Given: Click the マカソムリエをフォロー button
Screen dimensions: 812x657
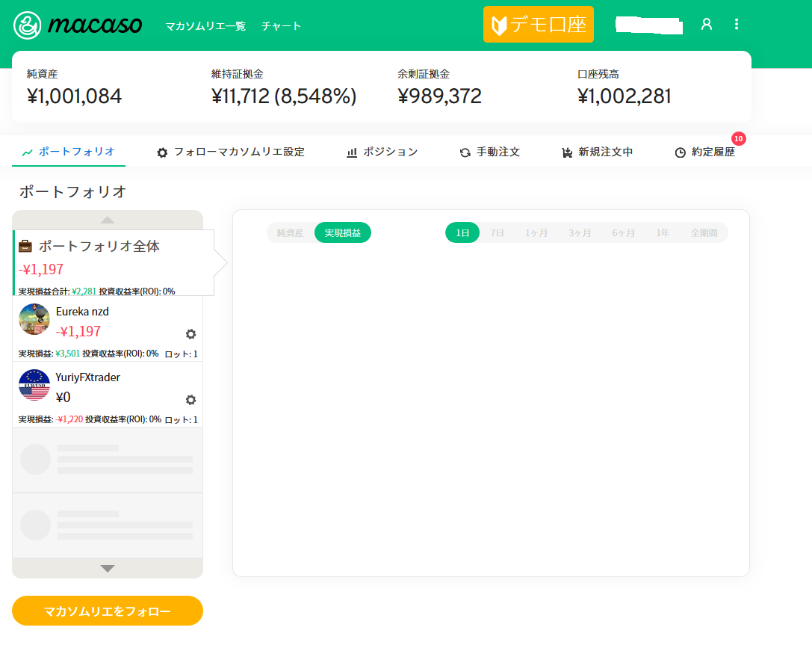Looking at the screenshot, I should 108,611.
